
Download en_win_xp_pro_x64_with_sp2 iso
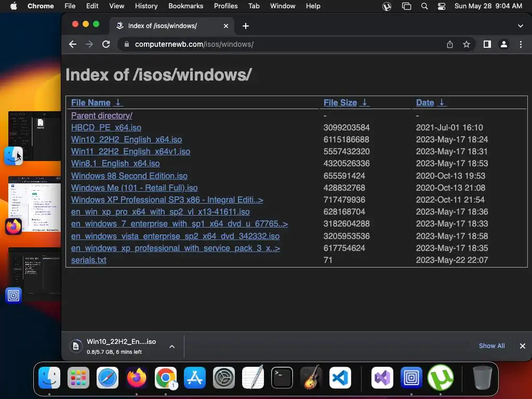(x=160, y=212)
